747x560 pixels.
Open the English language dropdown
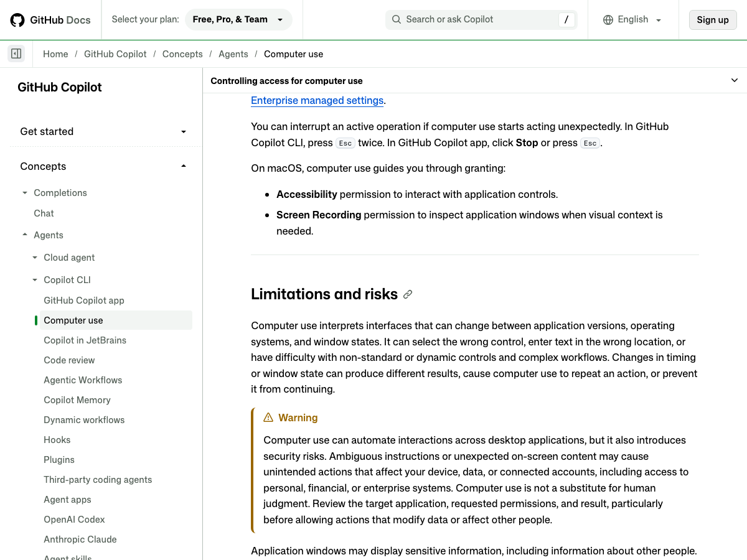[x=633, y=20]
